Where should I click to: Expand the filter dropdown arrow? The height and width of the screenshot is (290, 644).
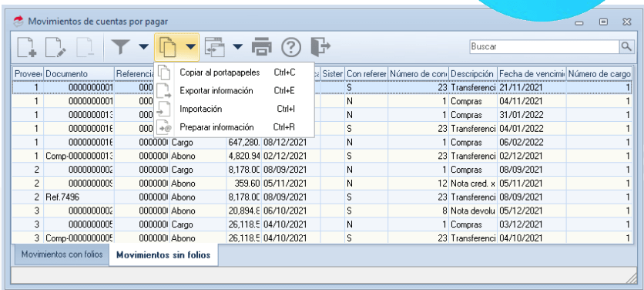coord(143,47)
